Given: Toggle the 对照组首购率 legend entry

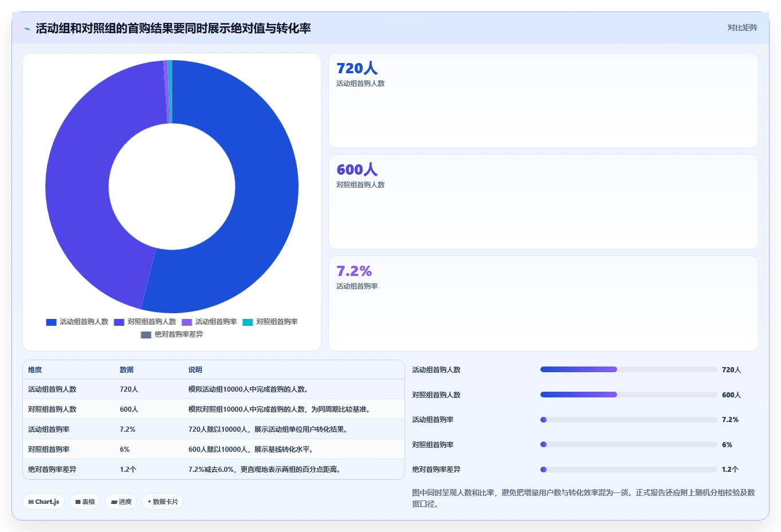Looking at the screenshot, I should (270, 322).
